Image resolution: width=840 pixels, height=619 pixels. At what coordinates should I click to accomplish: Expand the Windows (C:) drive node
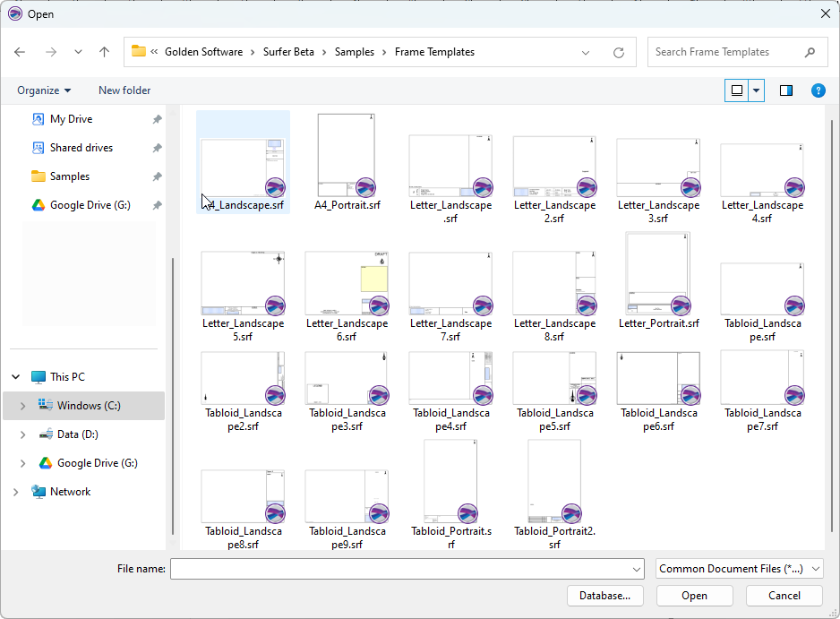tap(22, 406)
